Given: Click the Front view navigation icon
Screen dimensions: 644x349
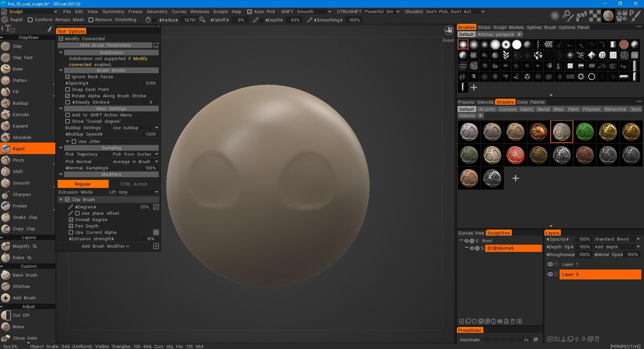Looking at the screenshot, I should pos(448,31).
